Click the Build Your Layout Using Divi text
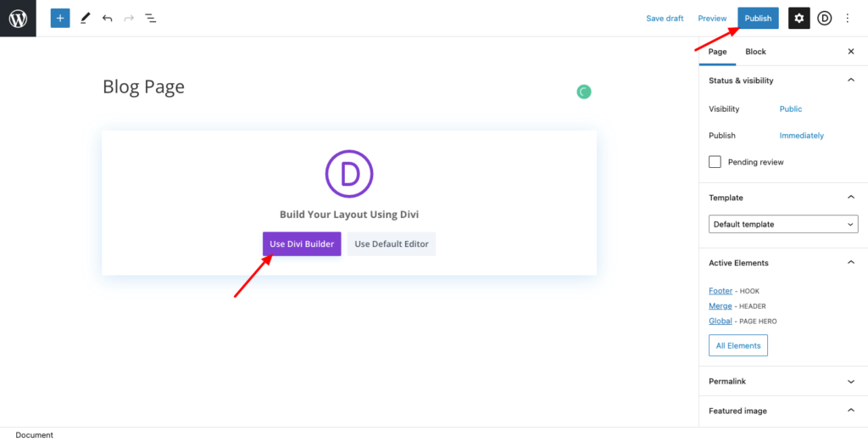 click(349, 215)
